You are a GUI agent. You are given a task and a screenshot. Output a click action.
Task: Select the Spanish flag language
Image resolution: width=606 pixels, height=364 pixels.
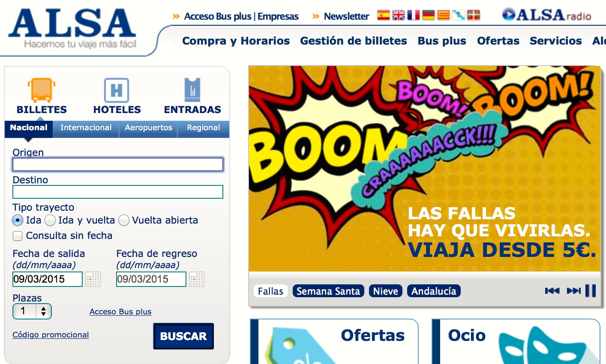pyautogui.click(x=383, y=15)
